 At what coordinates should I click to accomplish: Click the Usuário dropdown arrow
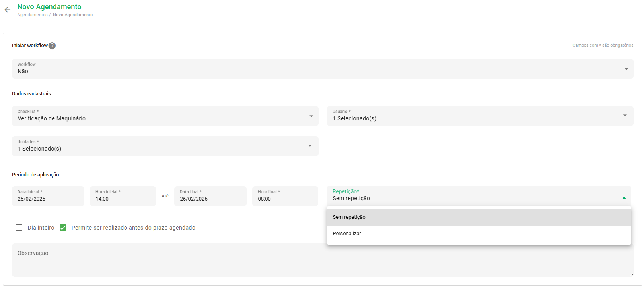click(x=625, y=116)
